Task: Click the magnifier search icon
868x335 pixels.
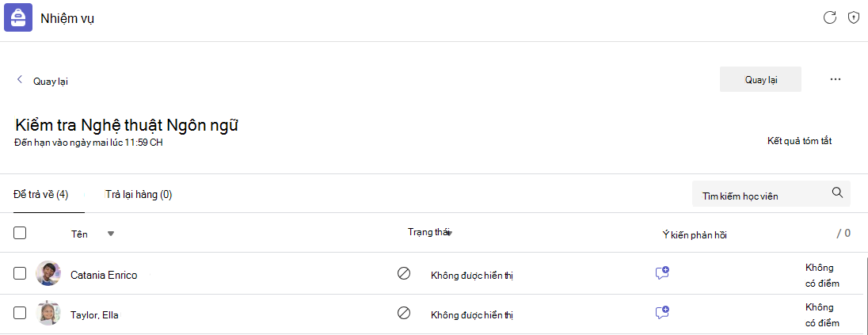Action: point(838,192)
